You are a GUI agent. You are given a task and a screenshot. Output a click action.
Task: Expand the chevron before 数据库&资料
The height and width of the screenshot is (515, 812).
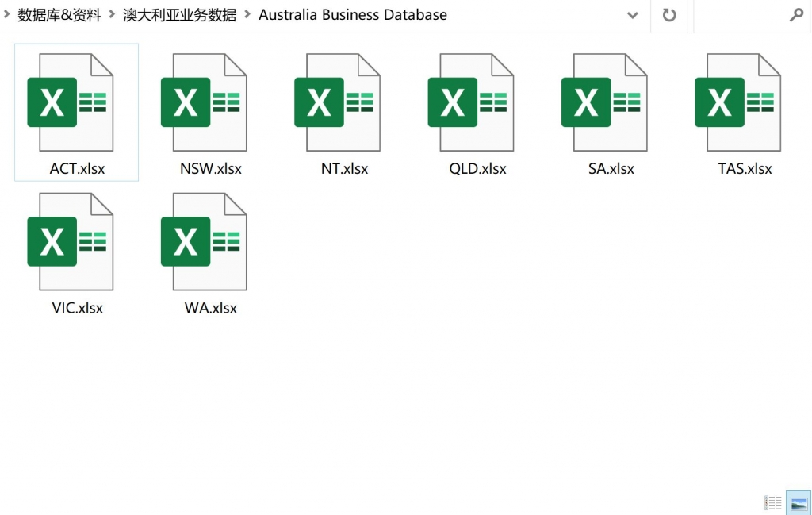click(x=6, y=14)
